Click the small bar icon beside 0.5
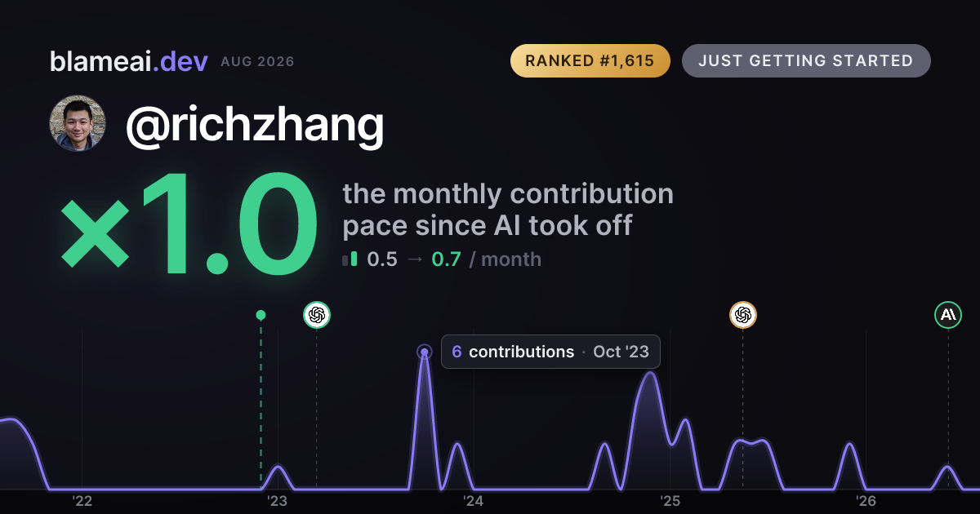 pyautogui.click(x=350, y=259)
